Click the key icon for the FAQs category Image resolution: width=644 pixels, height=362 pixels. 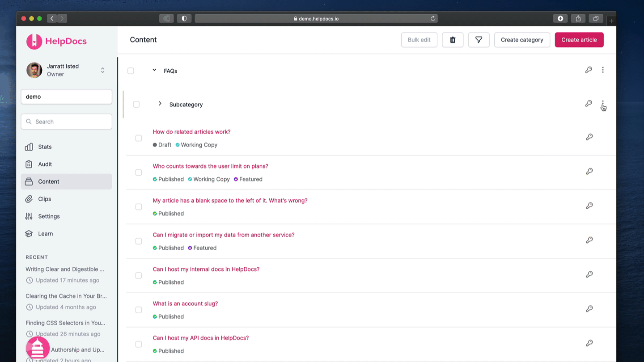[x=589, y=70]
